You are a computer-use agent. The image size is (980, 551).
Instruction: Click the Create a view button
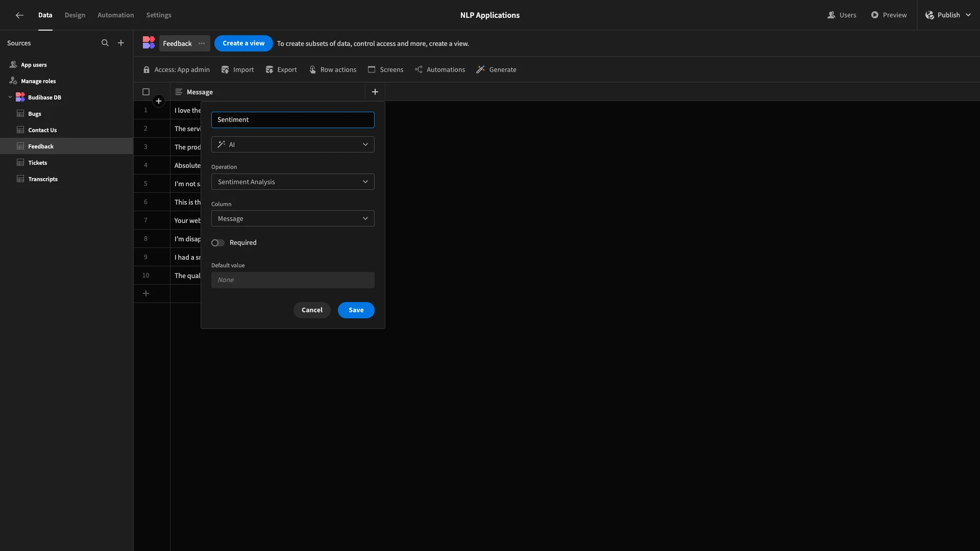tap(243, 43)
